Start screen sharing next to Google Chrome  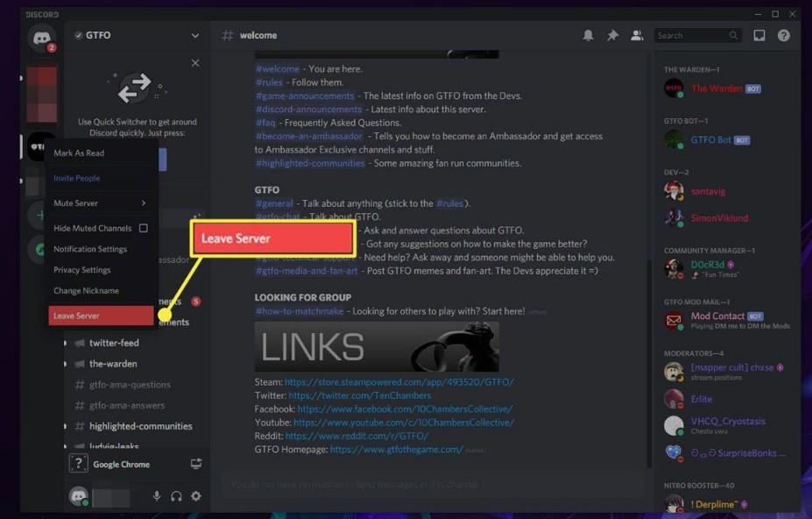coord(195,464)
